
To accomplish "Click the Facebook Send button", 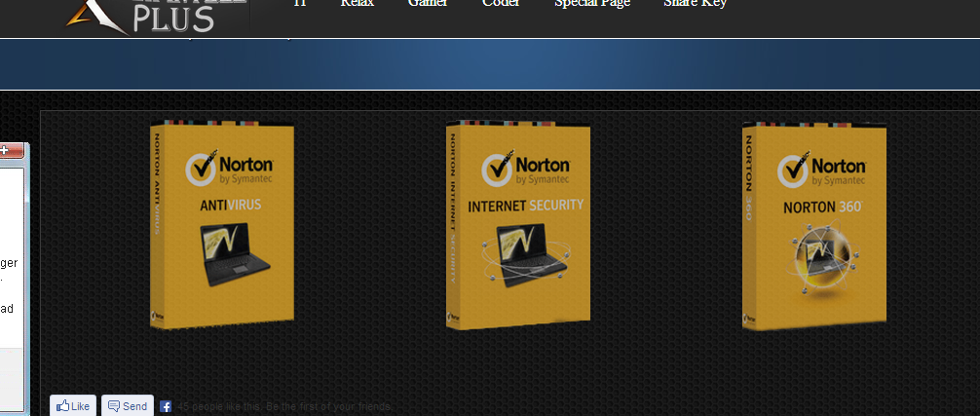I will [128, 406].
